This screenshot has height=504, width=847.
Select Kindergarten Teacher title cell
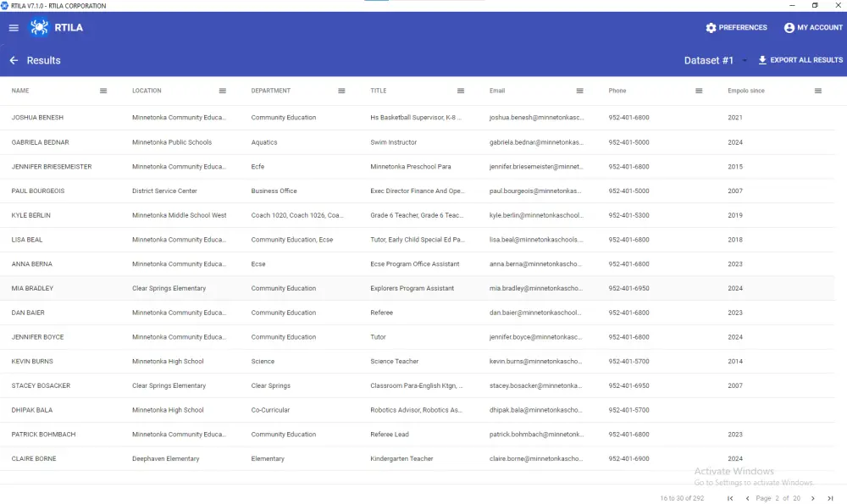pyautogui.click(x=401, y=458)
